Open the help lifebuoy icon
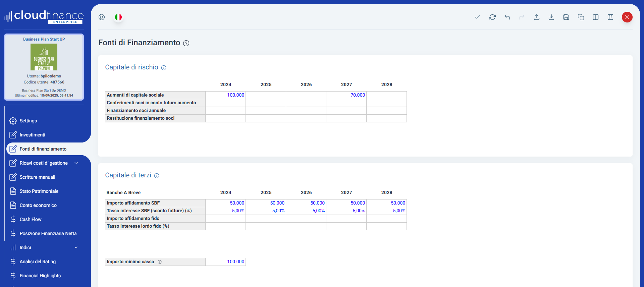 [x=102, y=17]
